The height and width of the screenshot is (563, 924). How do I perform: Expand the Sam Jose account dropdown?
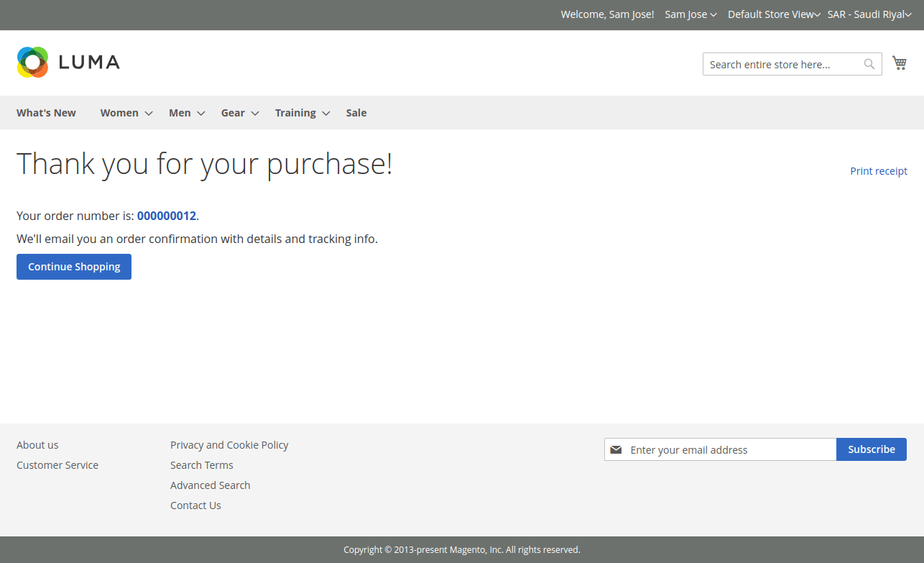point(690,14)
